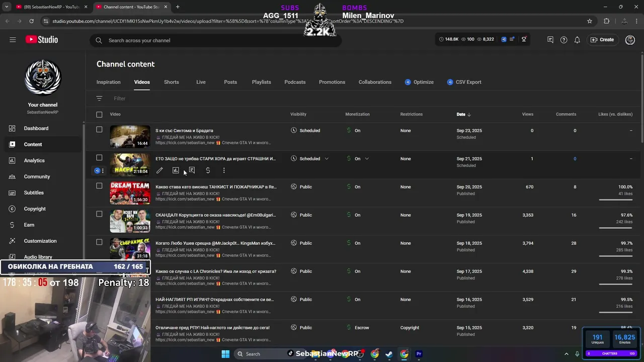This screenshot has height=362, width=644.
Task: Check the ТАНКИСТ И ПОЖАРНИКАР video row
Action: 99,186
